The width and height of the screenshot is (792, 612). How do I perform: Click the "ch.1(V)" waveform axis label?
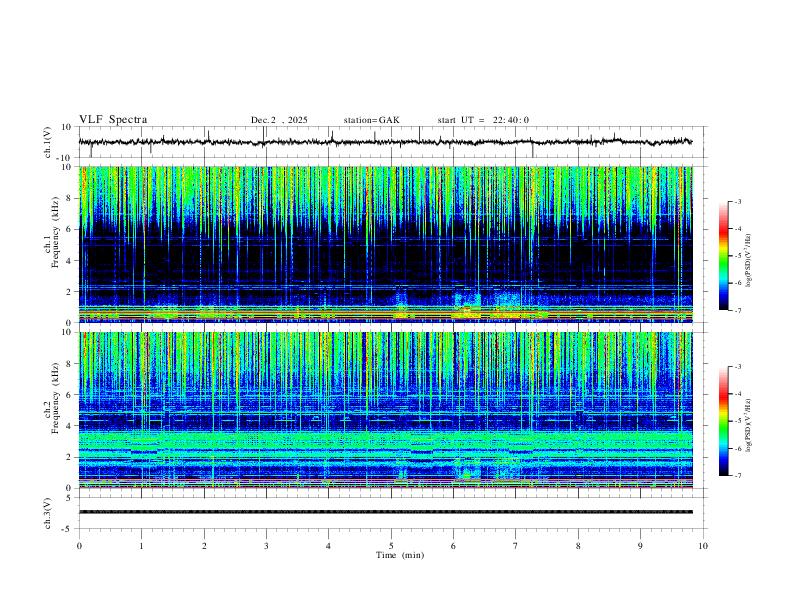tap(48, 142)
